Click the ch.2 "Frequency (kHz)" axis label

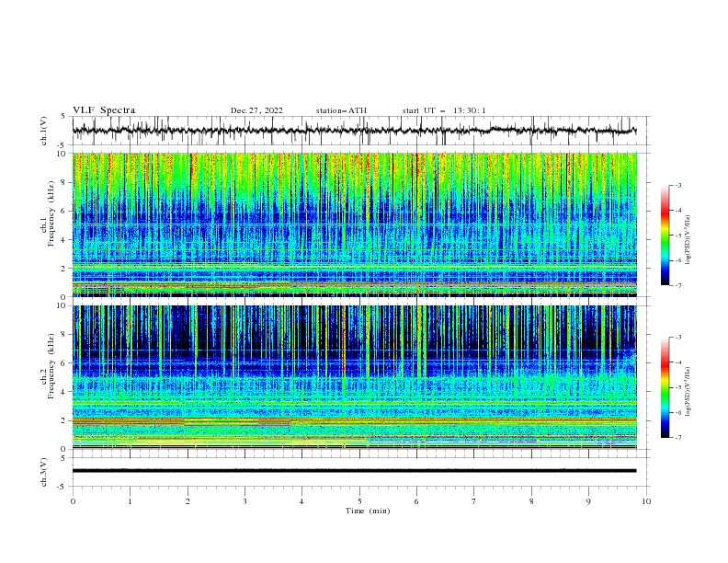[x=51, y=366]
